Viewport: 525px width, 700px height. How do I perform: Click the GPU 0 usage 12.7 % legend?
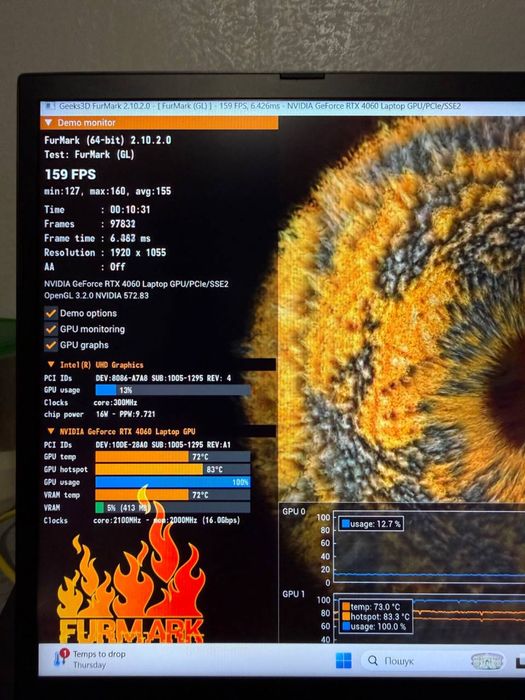371,524
